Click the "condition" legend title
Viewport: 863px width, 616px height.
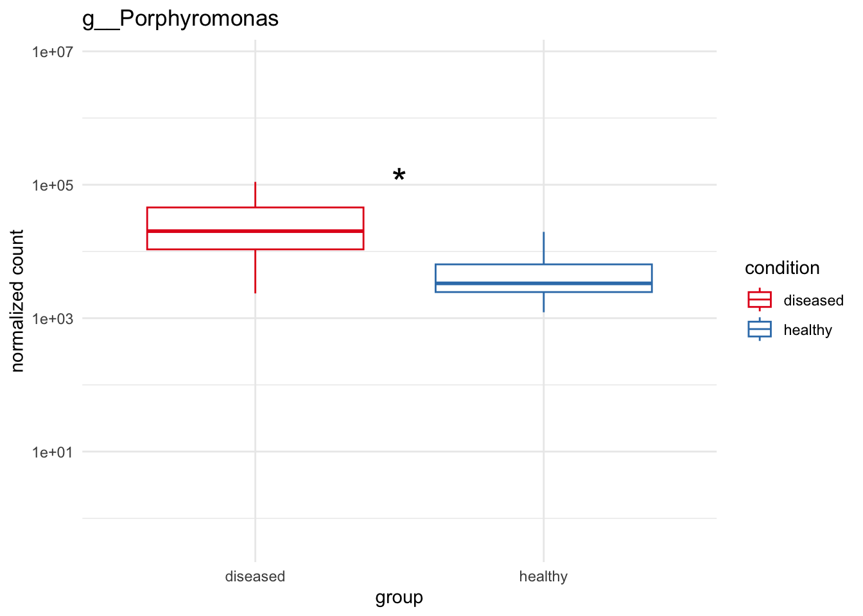point(782,268)
